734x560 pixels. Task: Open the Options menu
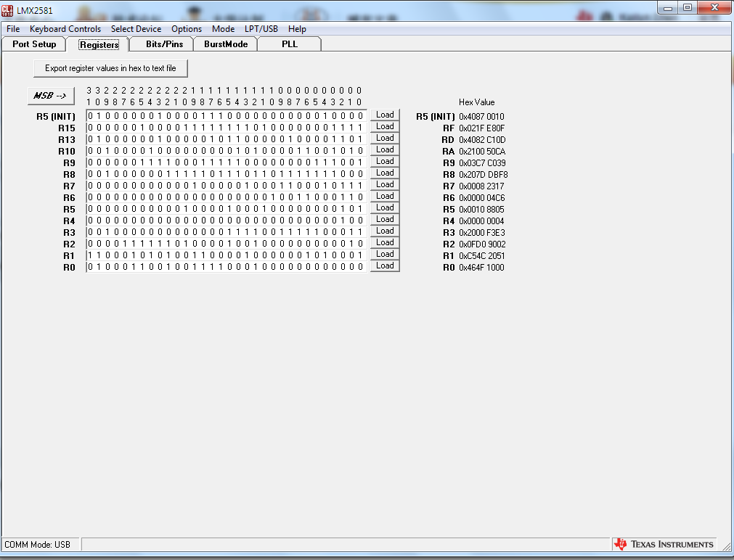click(187, 29)
